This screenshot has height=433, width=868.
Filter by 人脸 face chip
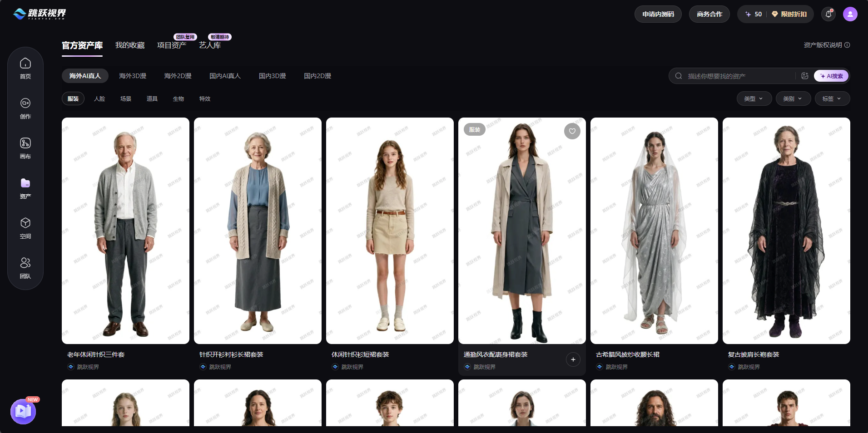(99, 98)
